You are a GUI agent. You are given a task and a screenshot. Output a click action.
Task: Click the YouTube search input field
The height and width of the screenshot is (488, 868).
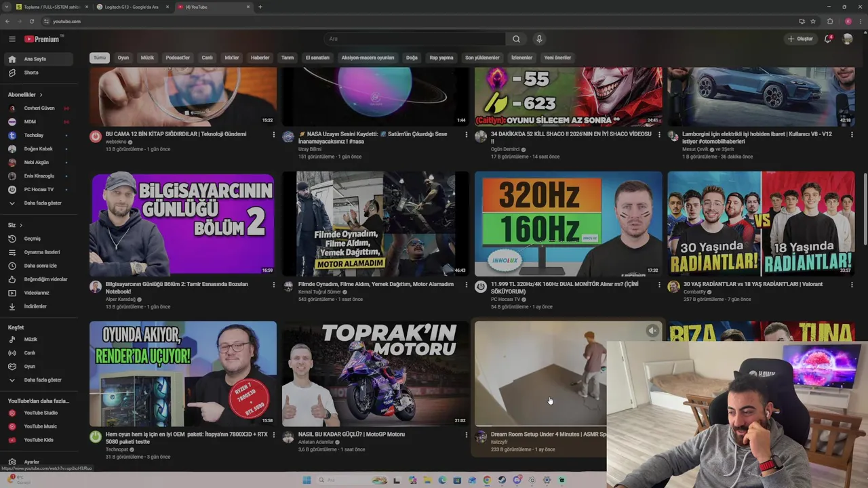(414, 39)
